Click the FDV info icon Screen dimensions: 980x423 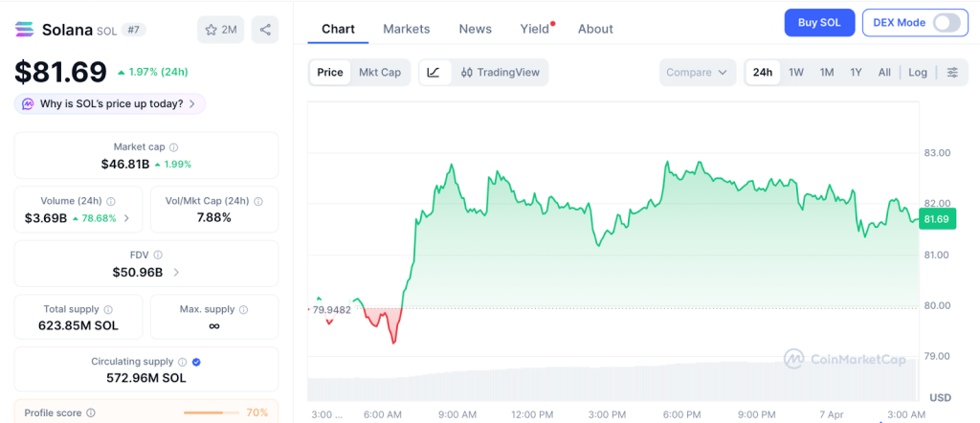pos(158,256)
